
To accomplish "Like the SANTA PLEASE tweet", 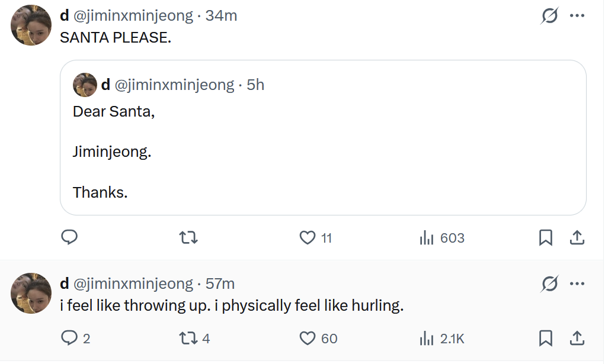I will pyautogui.click(x=308, y=237).
